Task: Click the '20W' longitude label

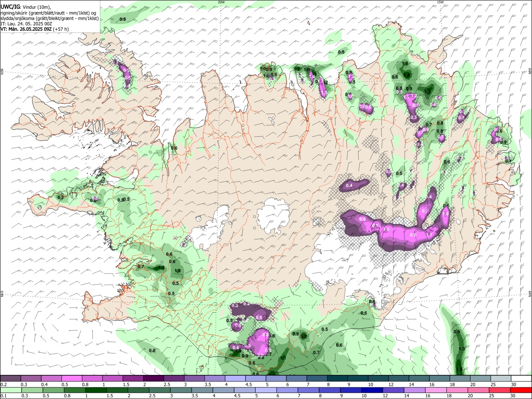Action: point(221,2)
